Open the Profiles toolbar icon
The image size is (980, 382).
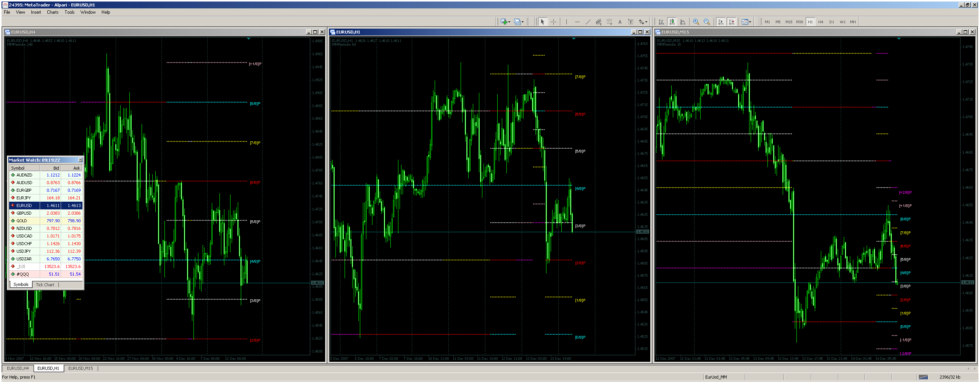pos(517,22)
